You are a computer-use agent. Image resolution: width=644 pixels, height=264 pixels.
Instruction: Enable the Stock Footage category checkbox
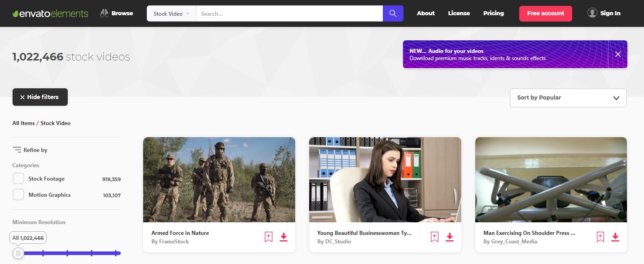point(18,179)
